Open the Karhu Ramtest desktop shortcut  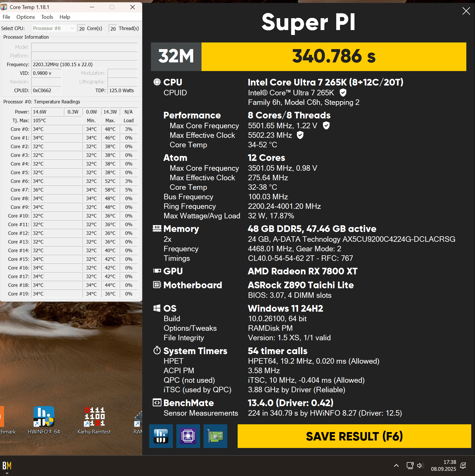point(94,420)
